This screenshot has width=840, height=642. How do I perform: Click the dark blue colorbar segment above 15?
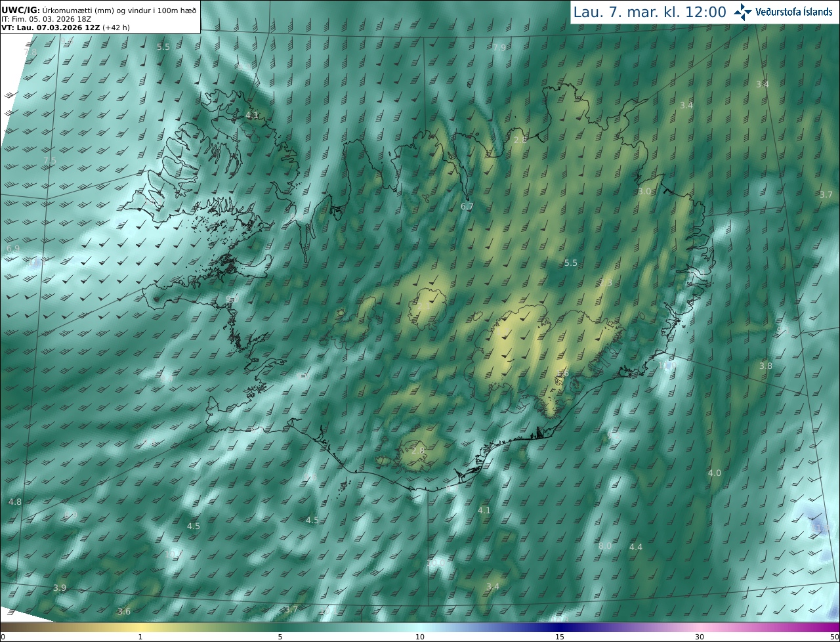tap(560, 628)
